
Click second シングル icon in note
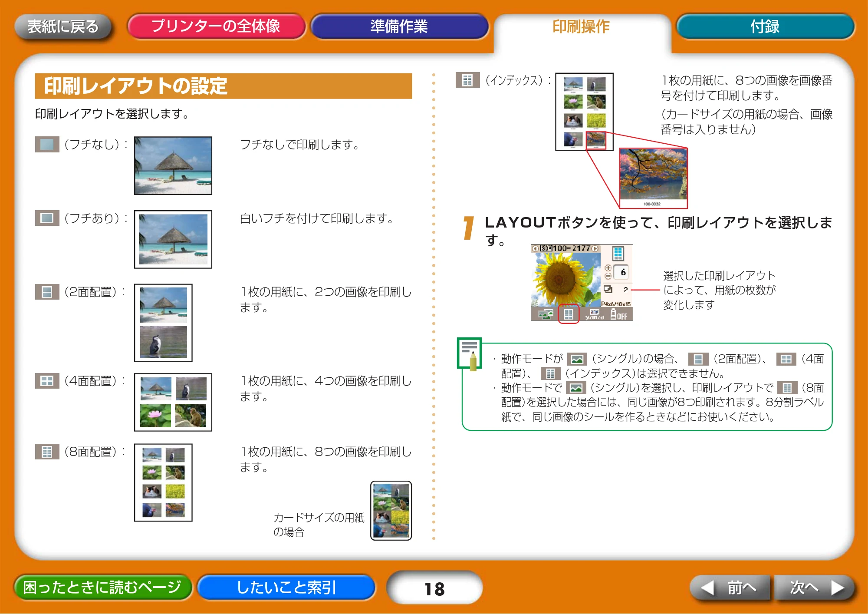pos(576,388)
